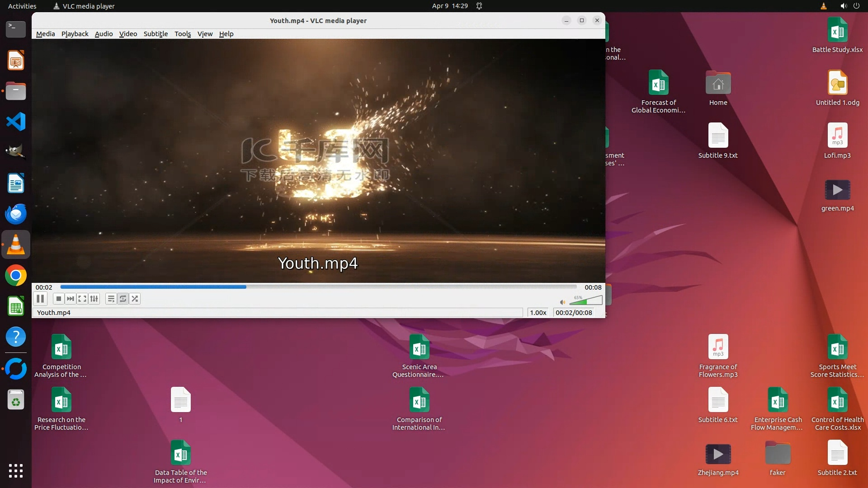868x488 pixels.
Task: Stop playback with the stop button
Action: pyautogui.click(x=58, y=299)
